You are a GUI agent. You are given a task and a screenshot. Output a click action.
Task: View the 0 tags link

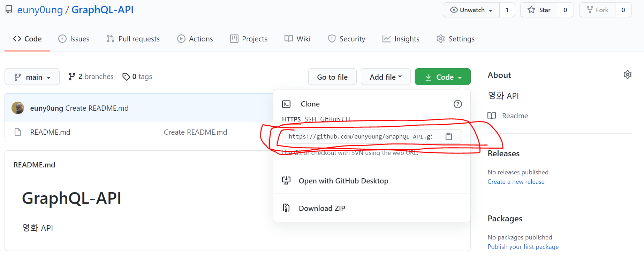137,77
